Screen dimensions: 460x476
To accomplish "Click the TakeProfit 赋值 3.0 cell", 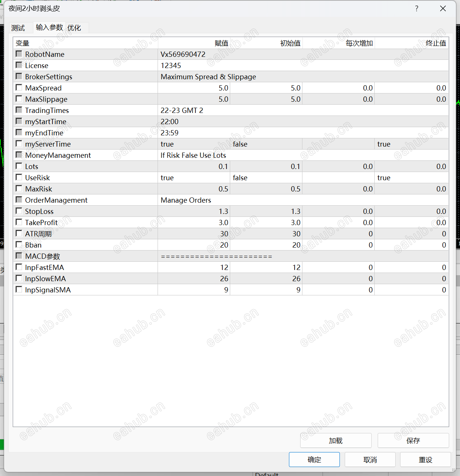I will pos(194,222).
